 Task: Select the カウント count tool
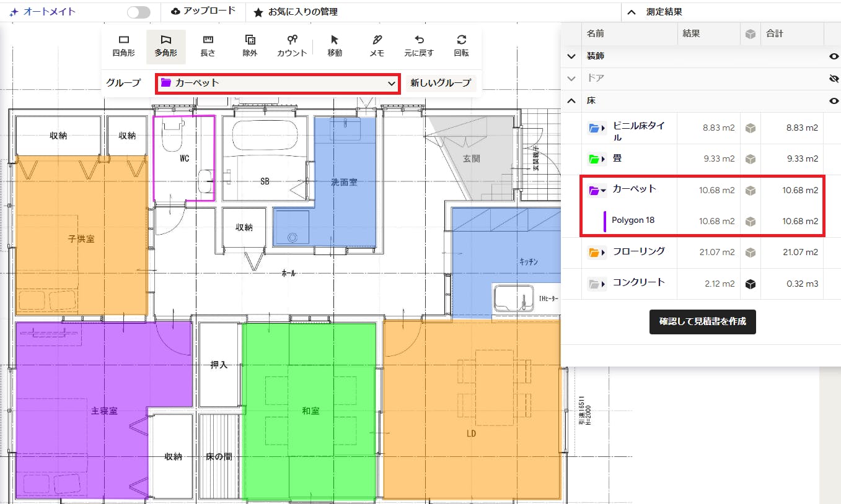[x=292, y=46]
